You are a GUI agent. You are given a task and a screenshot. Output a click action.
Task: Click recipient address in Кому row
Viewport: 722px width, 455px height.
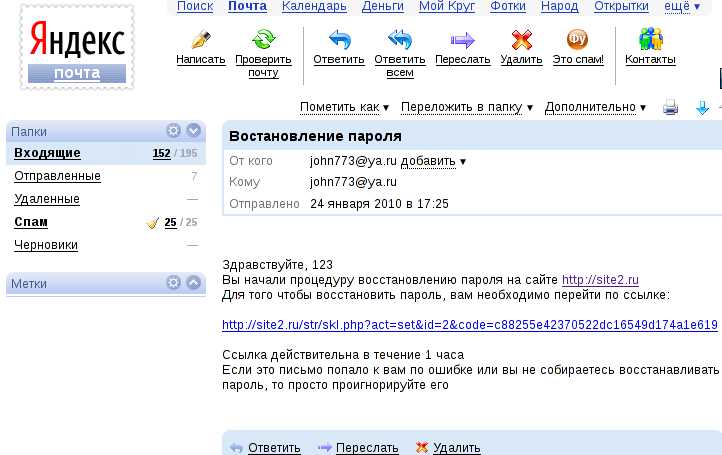(353, 182)
